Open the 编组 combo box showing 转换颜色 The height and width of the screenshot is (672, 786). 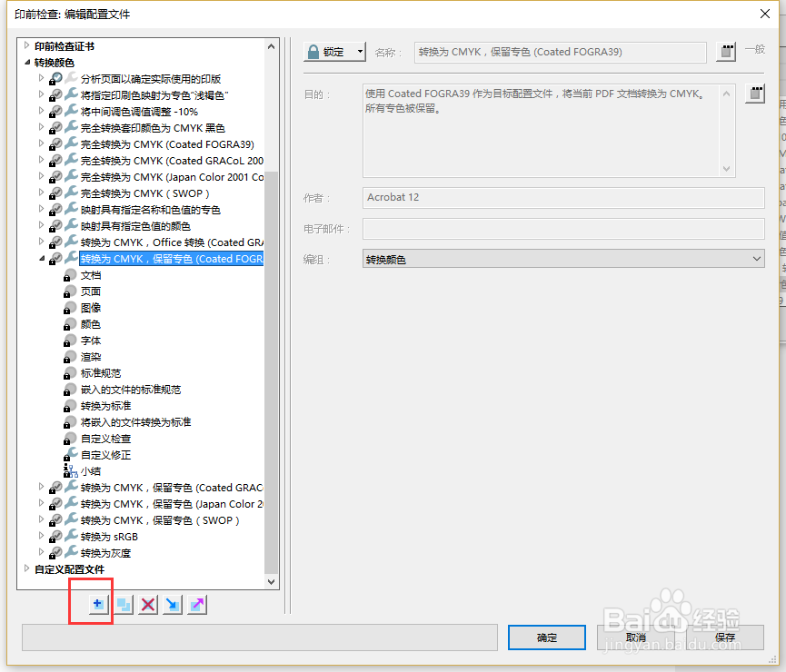563,259
